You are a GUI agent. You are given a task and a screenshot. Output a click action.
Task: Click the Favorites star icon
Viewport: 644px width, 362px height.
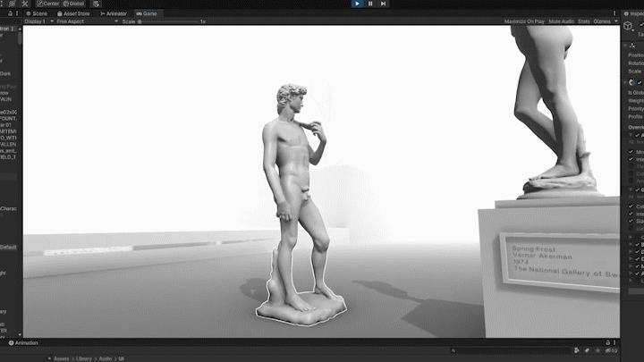tap(597, 350)
